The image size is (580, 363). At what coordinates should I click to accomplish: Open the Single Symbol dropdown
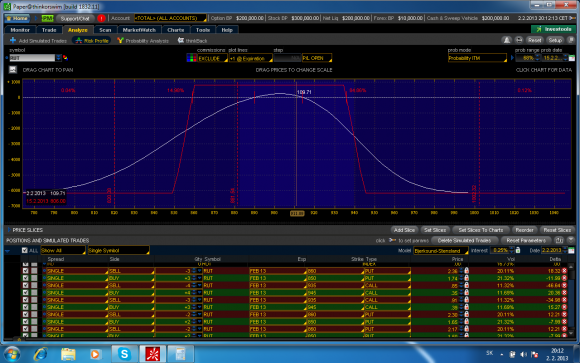click(x=118, y=251)
